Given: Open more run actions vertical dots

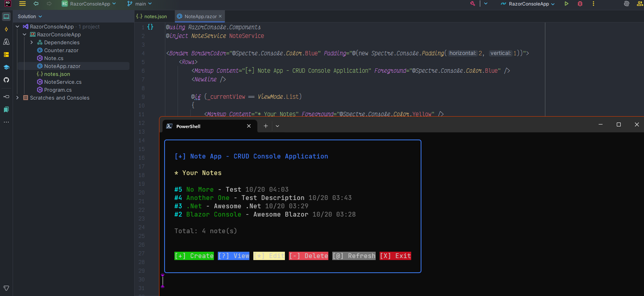Looking at the screenshot, I should (x=593, y=4).
